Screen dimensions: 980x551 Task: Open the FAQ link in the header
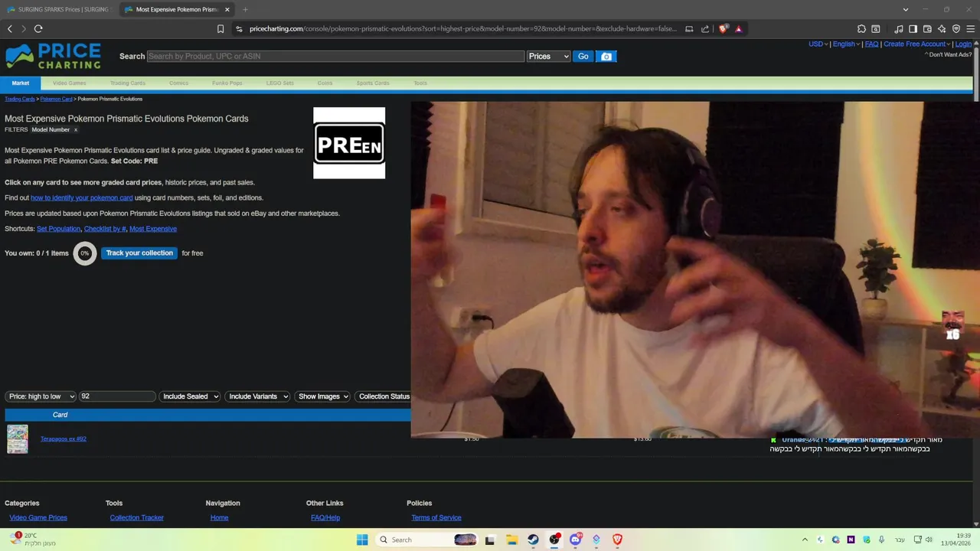pyautogui.click(x=871, y=44)
